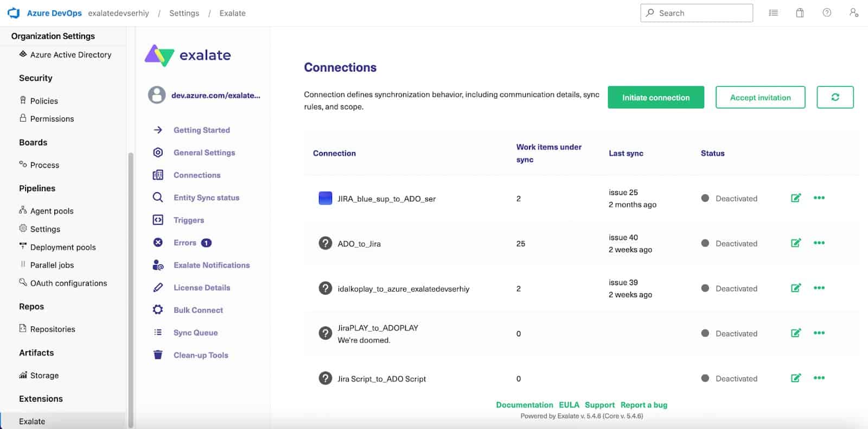Click the Azure DevOps logo icon

pyautogui.click(x=14, y=13)
